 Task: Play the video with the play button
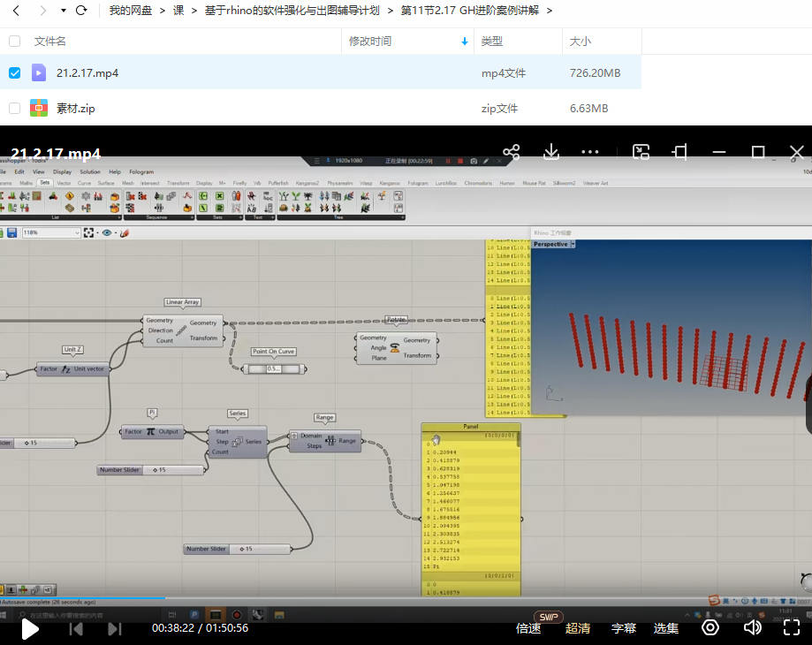click(30, 628)
